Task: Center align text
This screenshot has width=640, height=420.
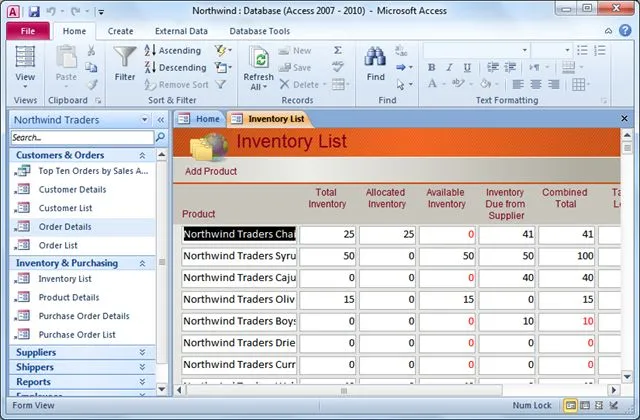Action: click(536, 84)
